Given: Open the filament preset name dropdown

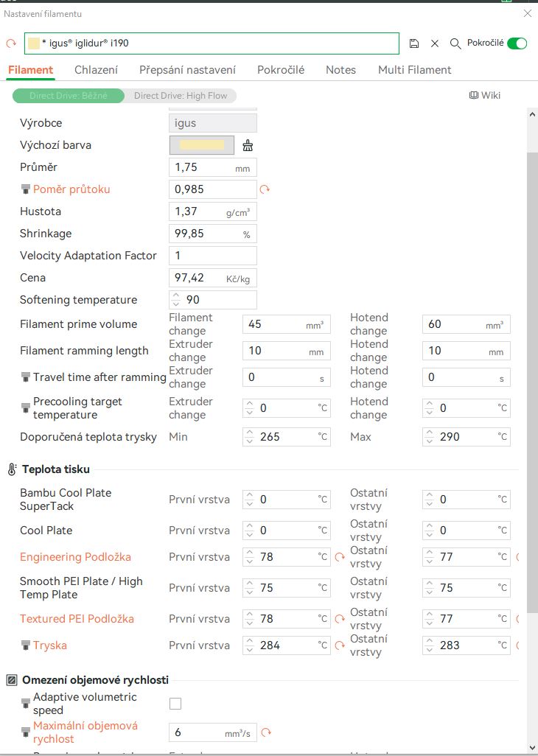Looking at the screenshot, I should point(212,43).
